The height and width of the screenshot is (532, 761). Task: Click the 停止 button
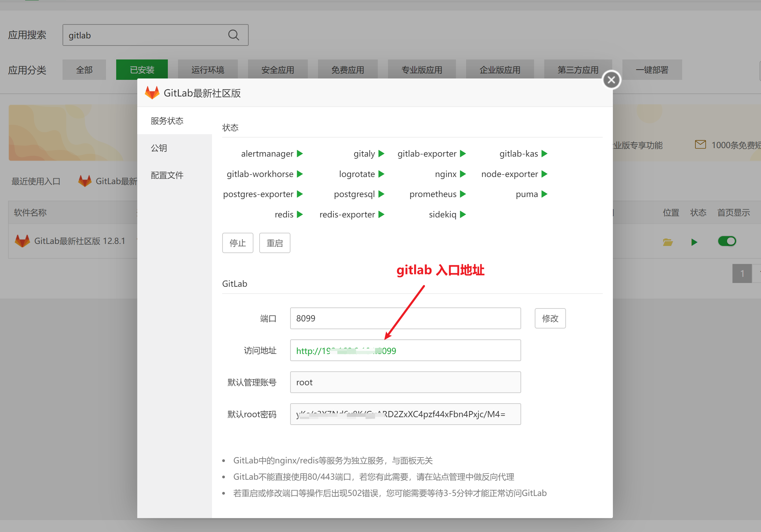pyautogui.click(x=238, y=243)
